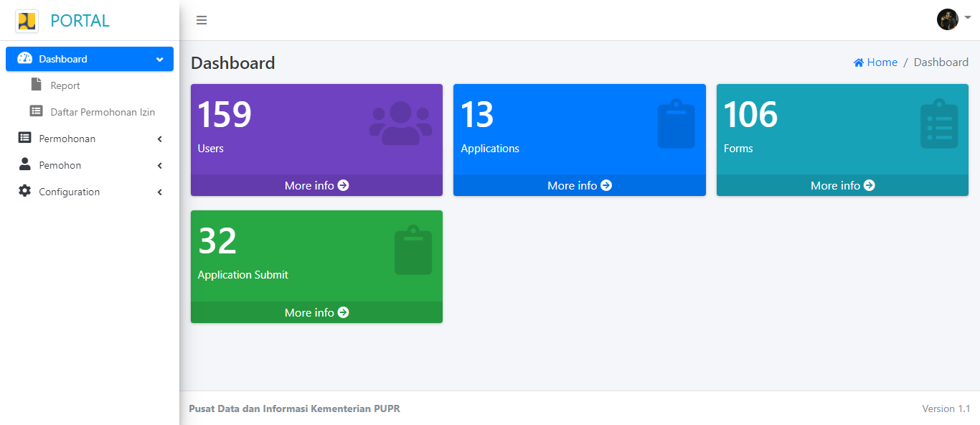Toggle the sidebar with the hamburger icon
The image size is (980, 425).
pyautogui.click(x=202, y=20)
